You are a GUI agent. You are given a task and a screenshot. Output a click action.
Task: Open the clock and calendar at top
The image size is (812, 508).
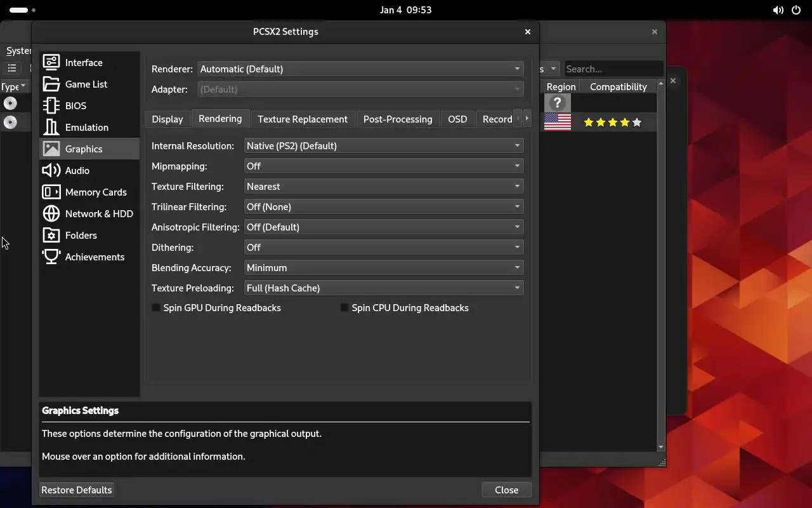[x=406, y=10]
